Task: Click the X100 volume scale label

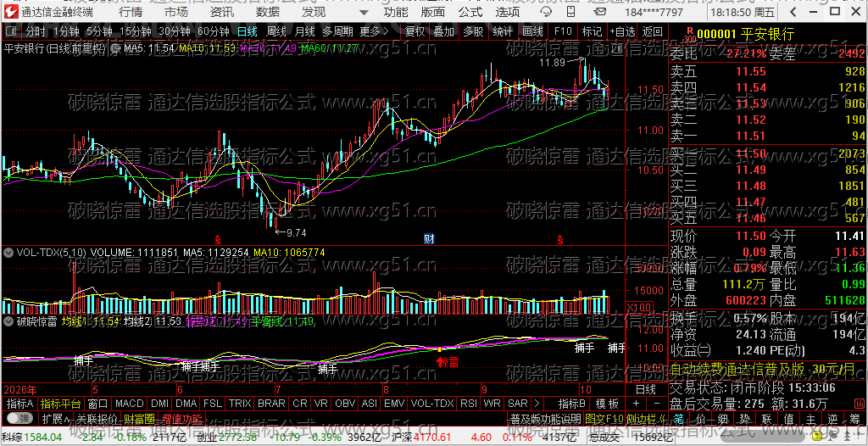Action: pos(637,307)
